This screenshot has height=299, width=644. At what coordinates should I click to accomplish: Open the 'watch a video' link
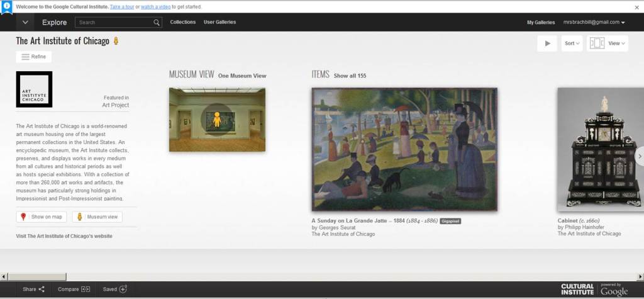(156, 7)
